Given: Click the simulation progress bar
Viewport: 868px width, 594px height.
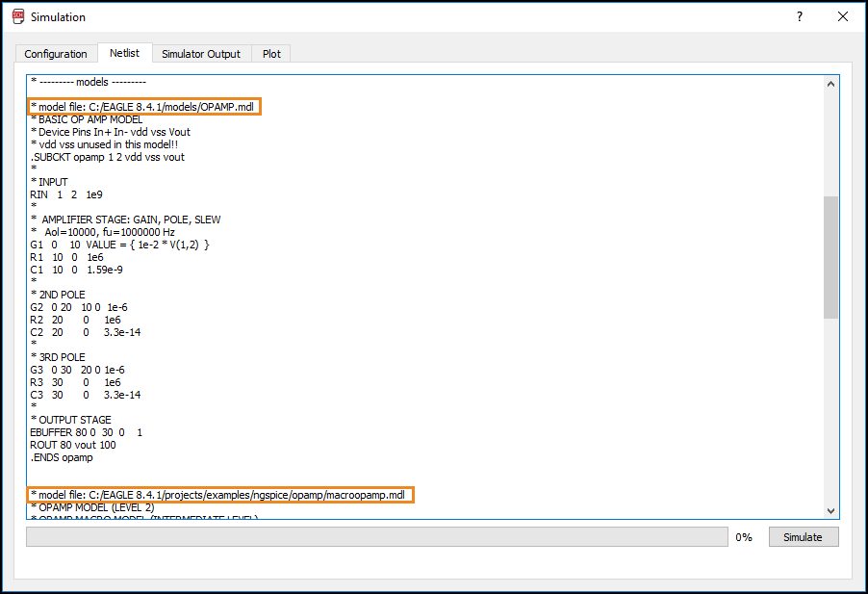Looking at the screenshot, I should tap(377, 537).
